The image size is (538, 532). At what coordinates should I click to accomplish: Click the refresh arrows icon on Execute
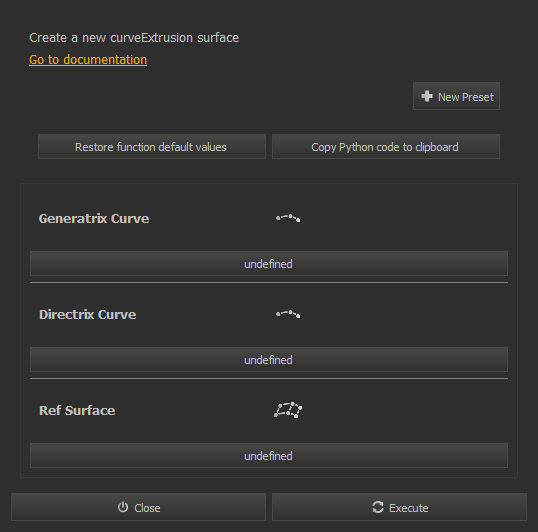click(378, 507)
